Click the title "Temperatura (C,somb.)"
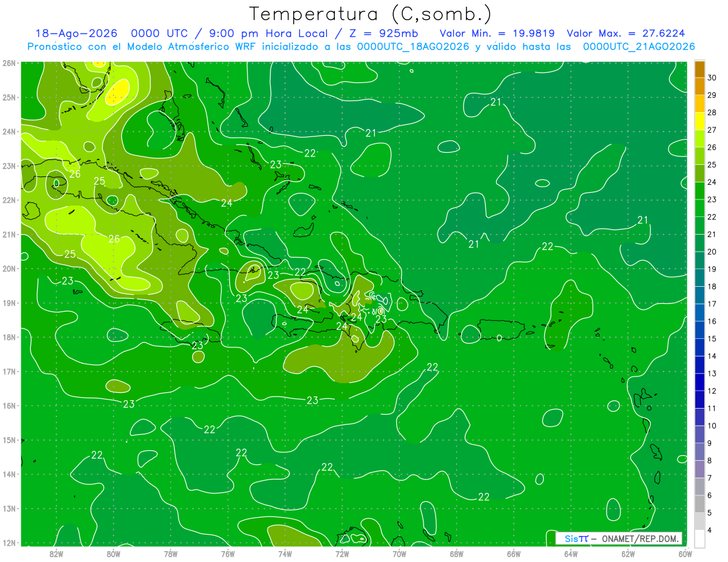Viewport: 728px width, 562px height. coord(369,15)
